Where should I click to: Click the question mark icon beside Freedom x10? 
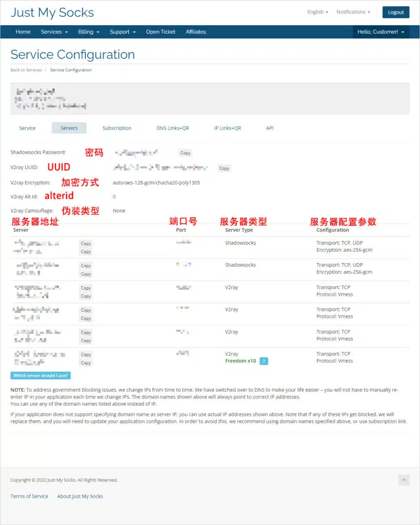[x=264, y=361]
